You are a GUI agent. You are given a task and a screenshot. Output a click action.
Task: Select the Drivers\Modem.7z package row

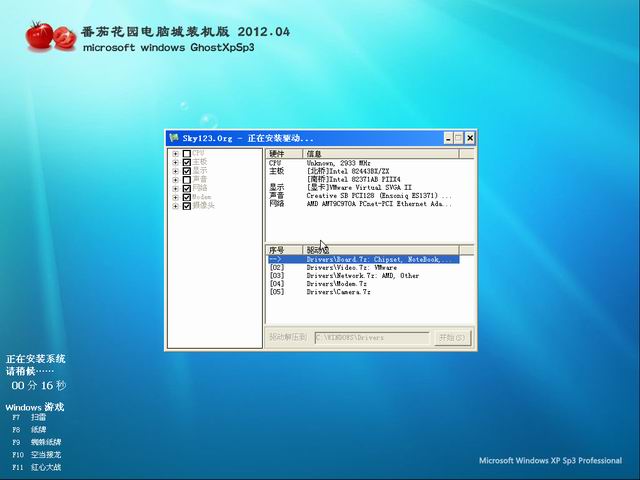pyautogui.click(x=363, y=284)
